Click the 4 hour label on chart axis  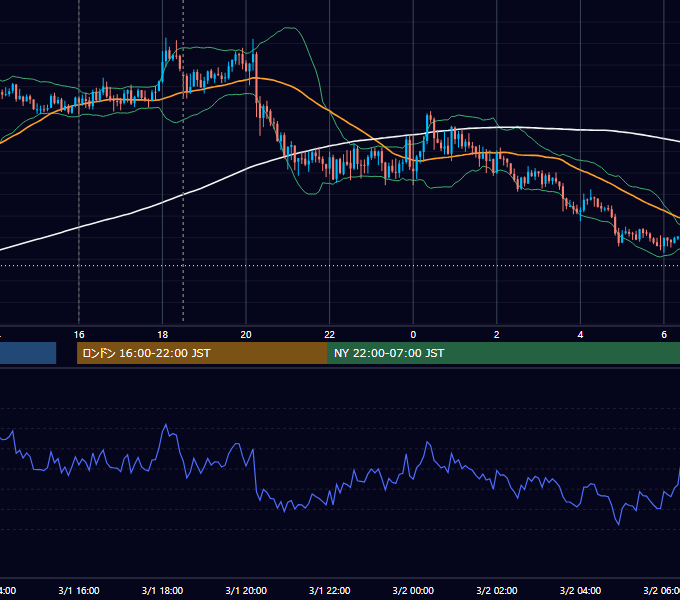580,335
